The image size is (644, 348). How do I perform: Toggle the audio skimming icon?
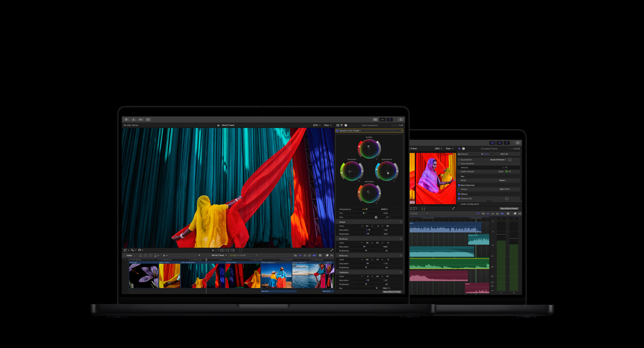click(x=305, y=255)
